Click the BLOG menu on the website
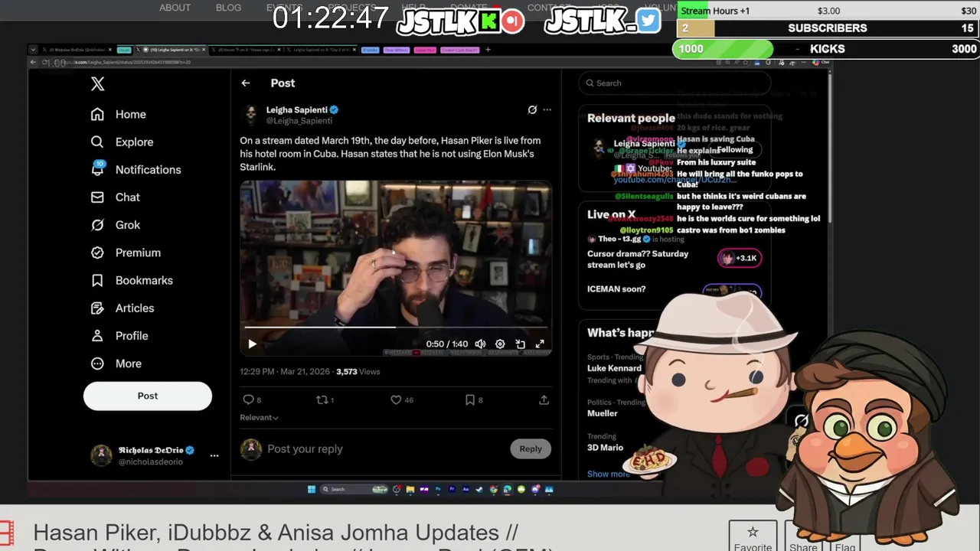Image resolution: width=980 pixels, height=551 pixels. point(228,8)
